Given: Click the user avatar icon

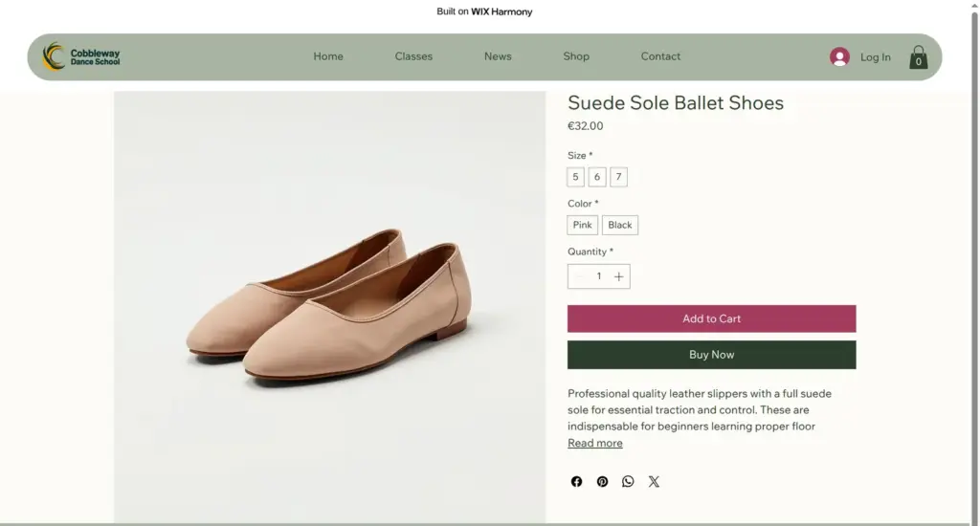Looking at the screenshot, I should click(x=839, y=56).
